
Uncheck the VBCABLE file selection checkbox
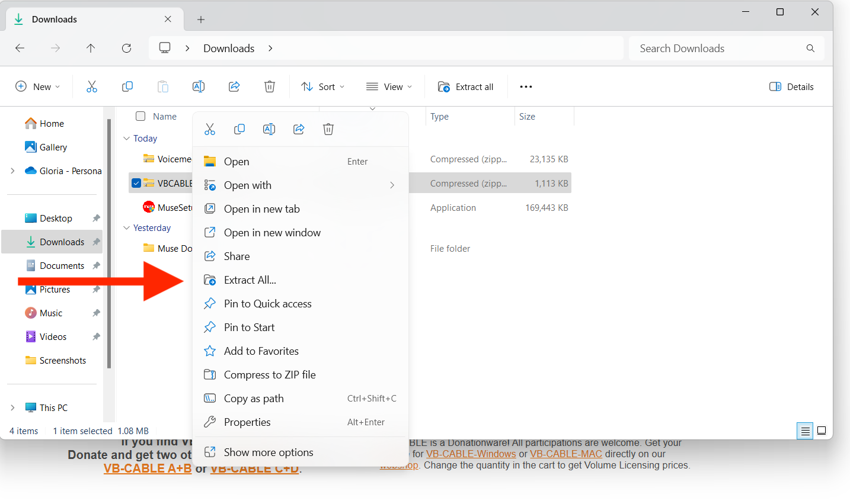136,182
